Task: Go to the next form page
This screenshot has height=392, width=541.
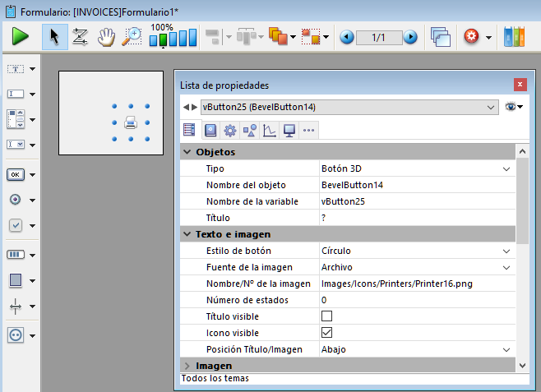Action: pyautogui.click(x=409, y=38)
